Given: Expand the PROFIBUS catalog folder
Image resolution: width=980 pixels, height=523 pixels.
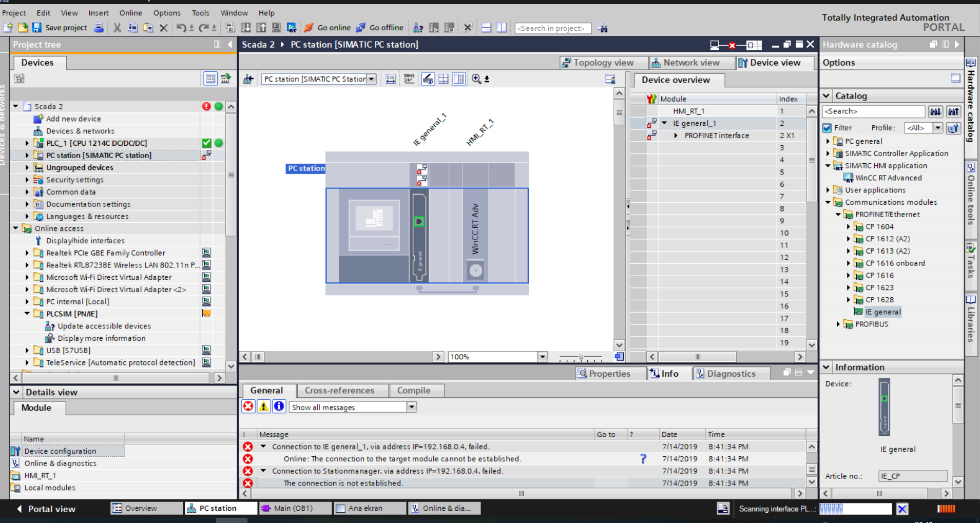Looking at the screenshot, I should (x=838, y=324).
